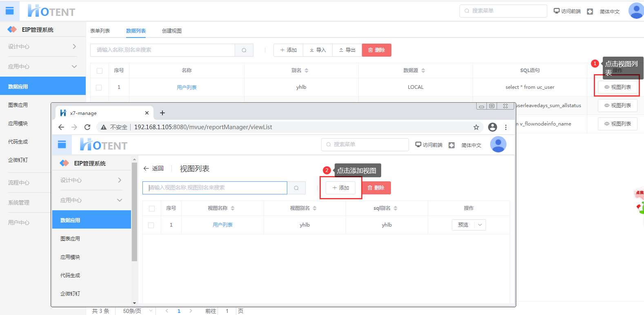Reload the page in x7-manage browser
The height and width of the screenshot is (315, 644).
tap(87, 127)
